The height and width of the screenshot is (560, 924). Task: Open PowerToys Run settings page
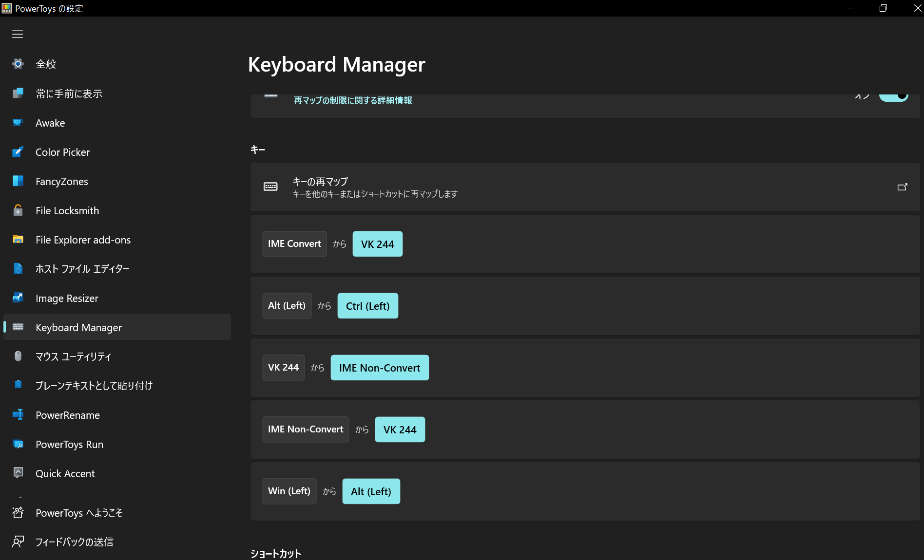click(x=117, y=444)
